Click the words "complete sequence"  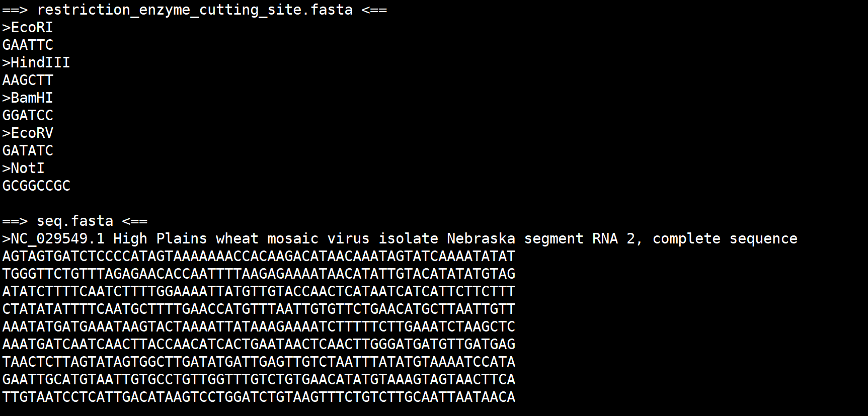[x=725, y=238]
